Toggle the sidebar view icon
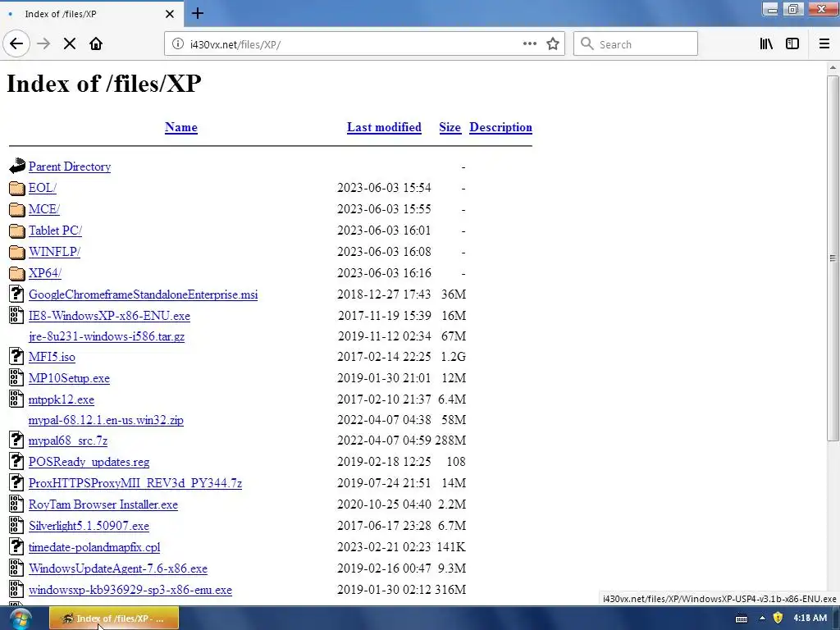Screen dimensions: 840x630 [x=792, y=44]
